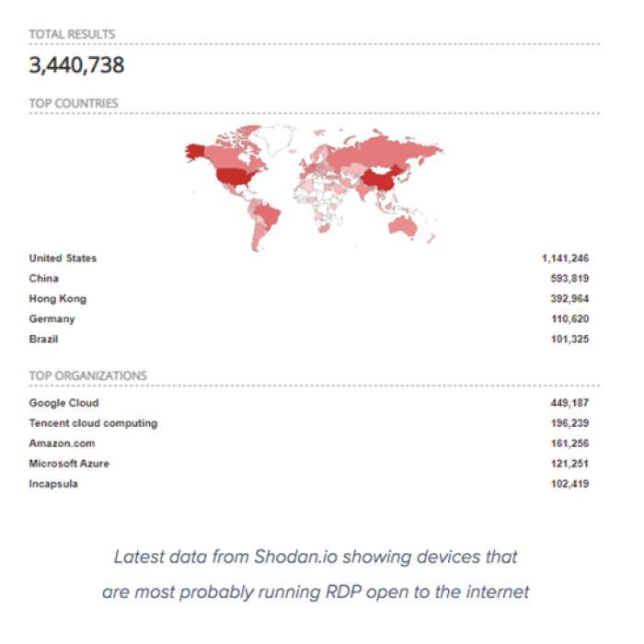Click the Incapsula organization entry
The width and height of the screenshot is (644, 644).
tap(53, 484)
